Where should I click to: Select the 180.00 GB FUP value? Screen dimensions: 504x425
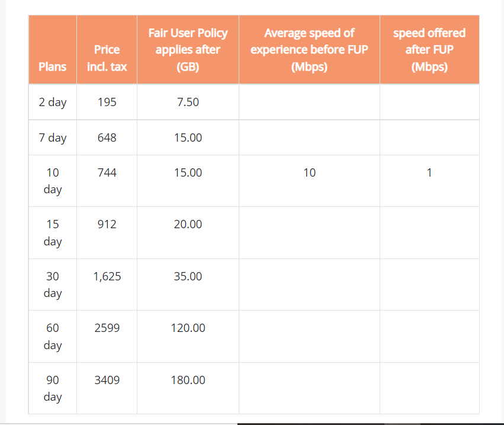[x=188, y=380]
